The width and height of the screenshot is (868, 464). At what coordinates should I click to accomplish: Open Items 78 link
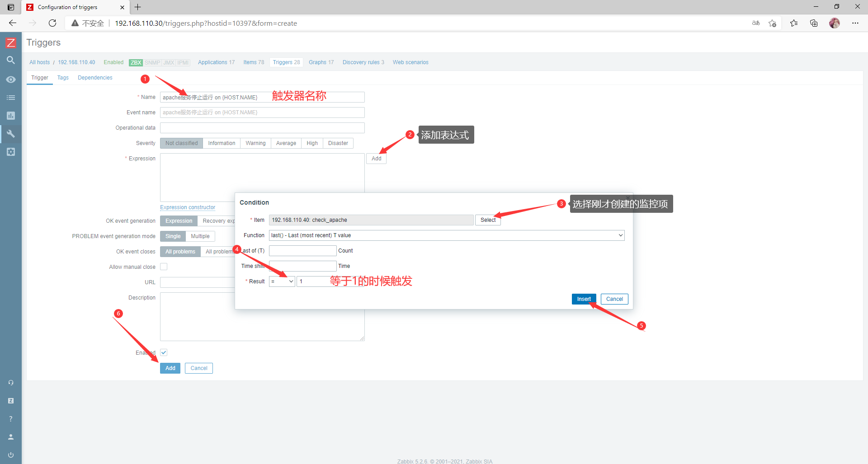pos(254,62)
